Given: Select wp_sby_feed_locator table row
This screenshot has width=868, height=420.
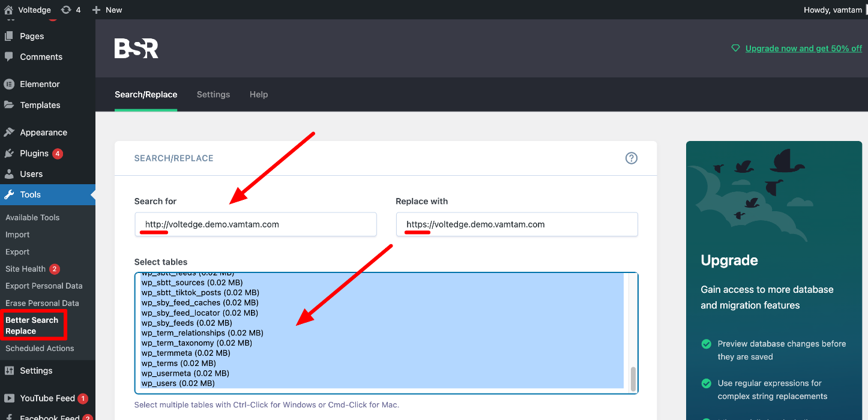Looking at the screenshot, I should [382, 313].
